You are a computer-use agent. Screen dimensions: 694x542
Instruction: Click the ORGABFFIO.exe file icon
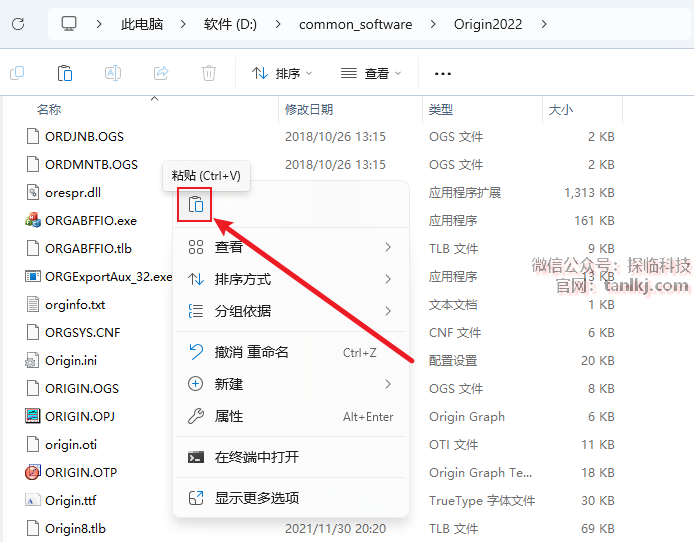tap(33, 220)
